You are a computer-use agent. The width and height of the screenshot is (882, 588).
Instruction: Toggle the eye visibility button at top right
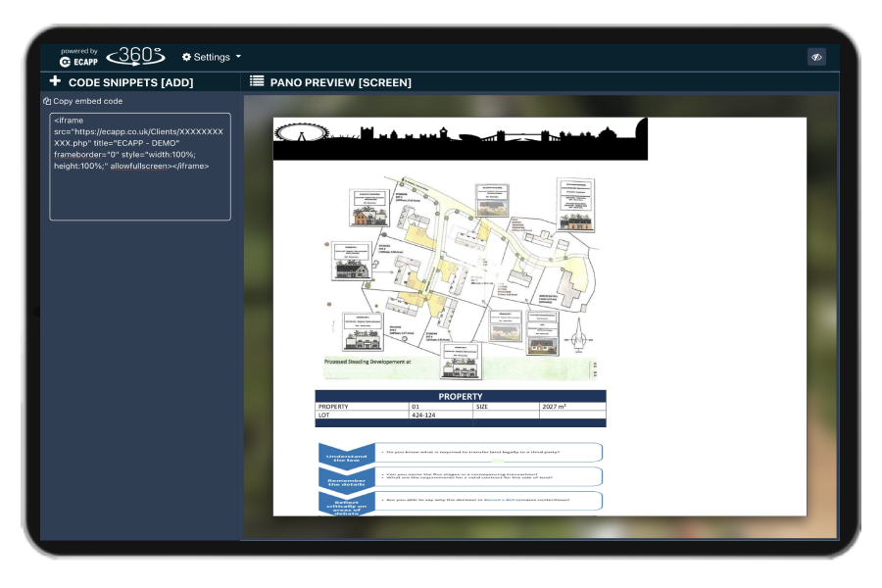[816, 57]
